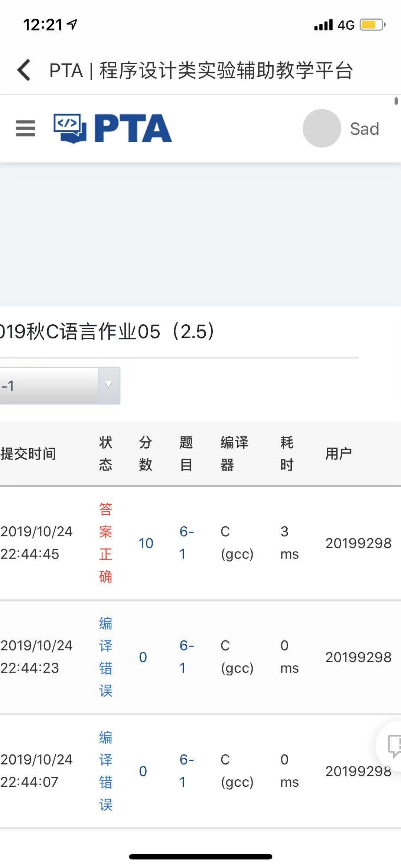The width and height of the screenshot is (401, 868).
Task: Open problem 6-1 in the 22:44:23 row
Action: tap(186, 657)
